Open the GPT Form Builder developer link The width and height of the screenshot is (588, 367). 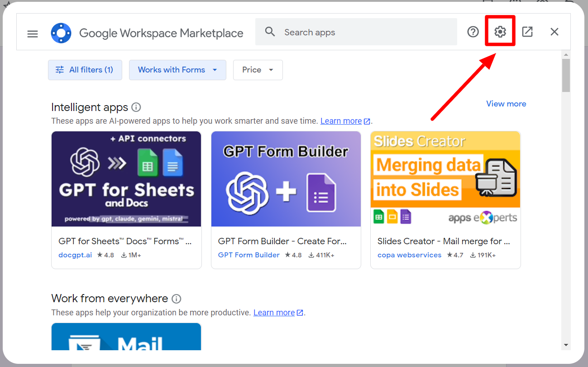(249, 255)
